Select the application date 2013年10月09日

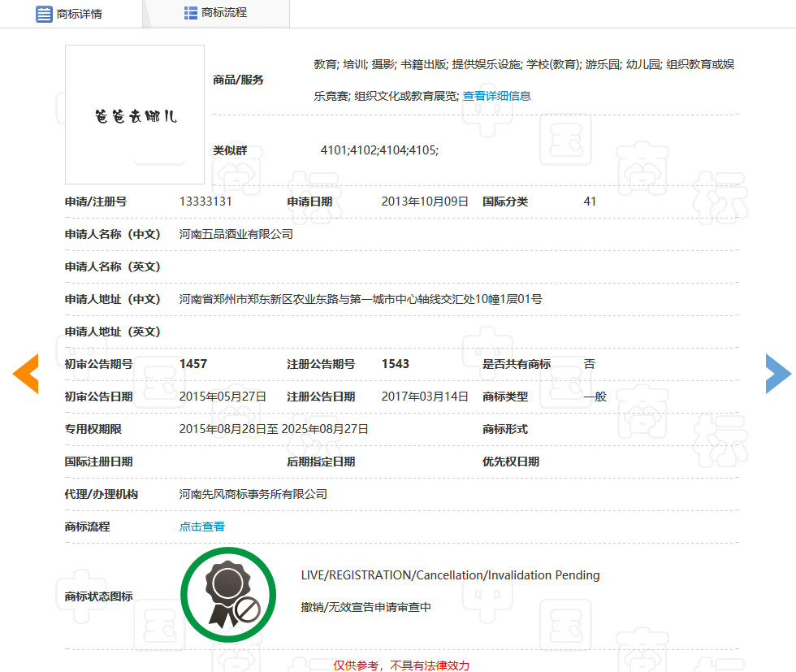[x=424, y=202]
